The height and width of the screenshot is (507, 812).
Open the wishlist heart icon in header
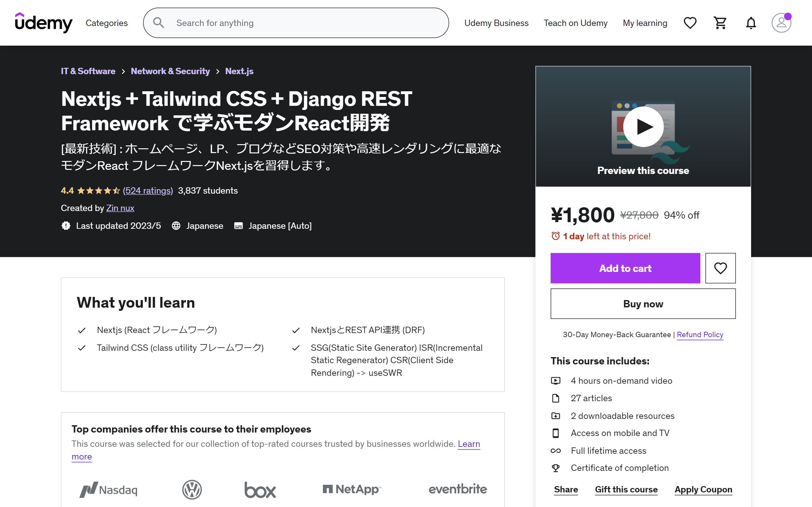[690, 23]
